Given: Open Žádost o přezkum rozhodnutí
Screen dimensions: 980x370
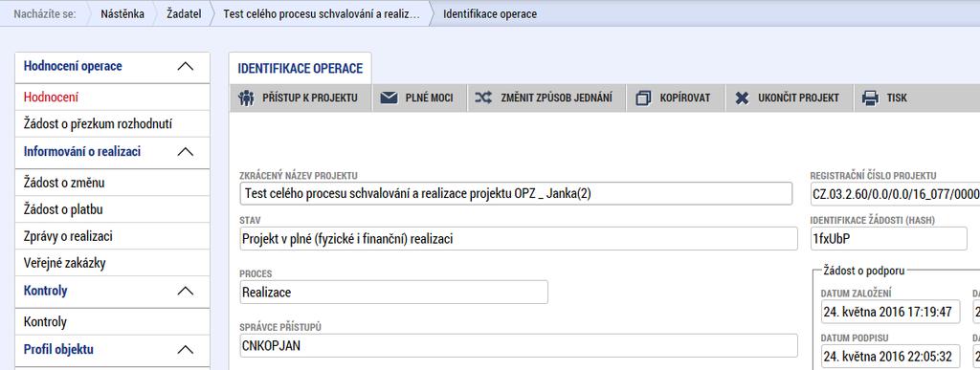Looking at the screenshot, I should 112,124.
